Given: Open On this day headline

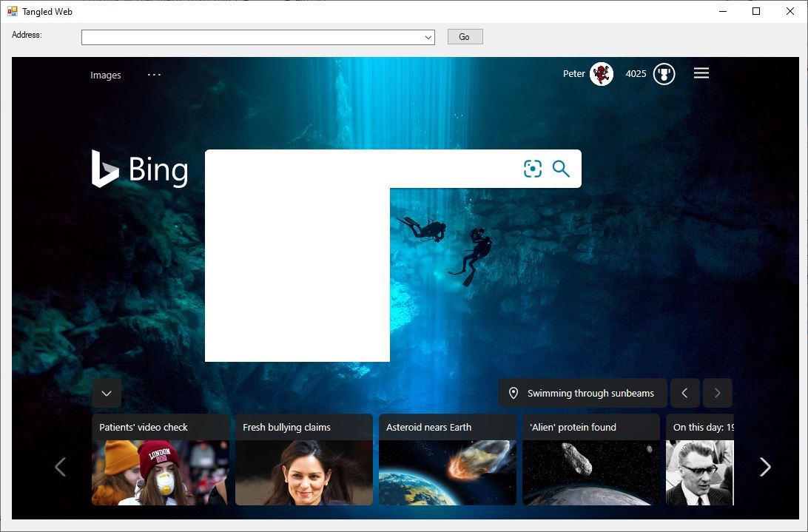Looking at the screenshot, I should (703, 428).
